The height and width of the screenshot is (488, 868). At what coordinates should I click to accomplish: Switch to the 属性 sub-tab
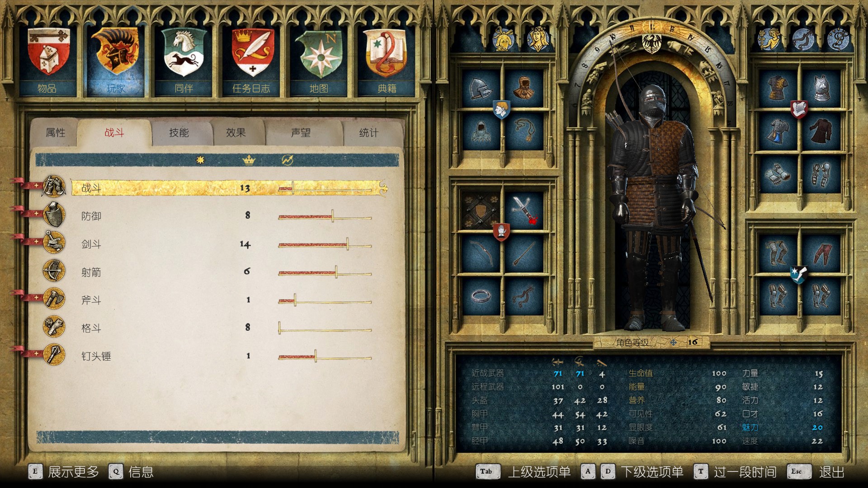[x=55, y=132]
